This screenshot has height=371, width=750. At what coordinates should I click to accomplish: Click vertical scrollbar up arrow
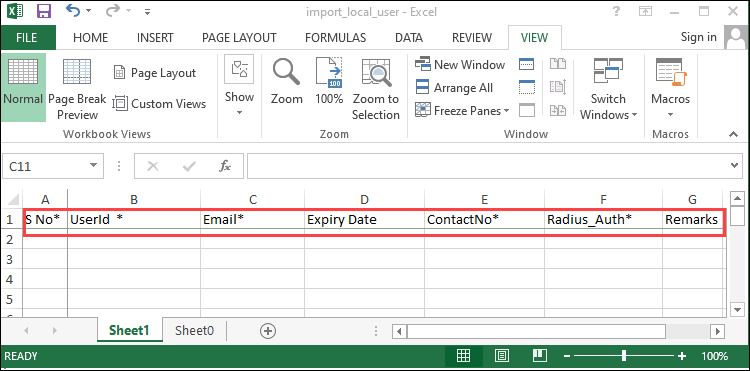[738, 198]
